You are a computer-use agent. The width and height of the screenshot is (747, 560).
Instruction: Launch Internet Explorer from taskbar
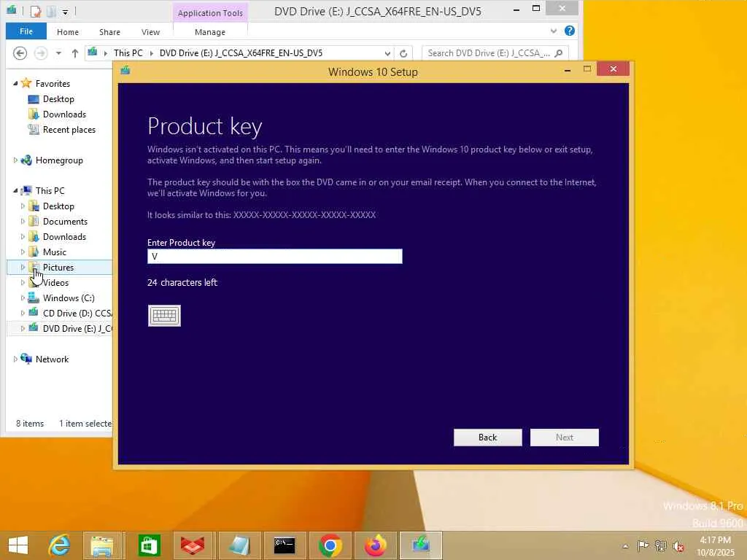pos(59,545)
